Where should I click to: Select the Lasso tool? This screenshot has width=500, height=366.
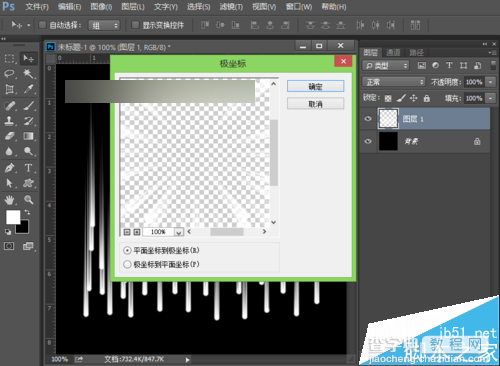pyautogui.click(x=9, y=74)
